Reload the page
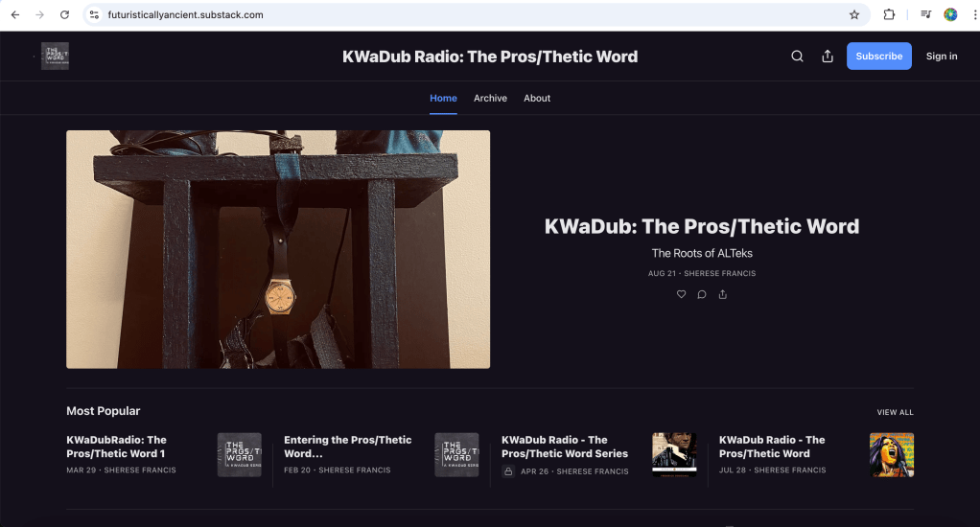980x527 pixels. [64, 15]
